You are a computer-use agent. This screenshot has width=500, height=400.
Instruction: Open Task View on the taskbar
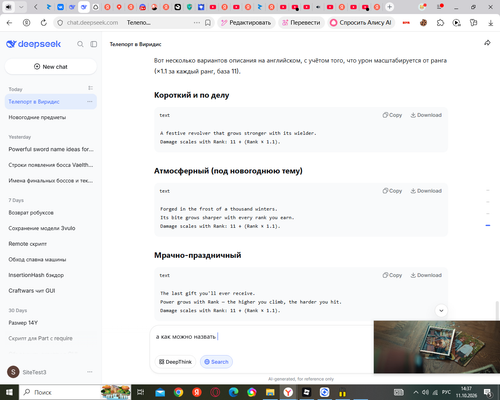click(141, 392)
